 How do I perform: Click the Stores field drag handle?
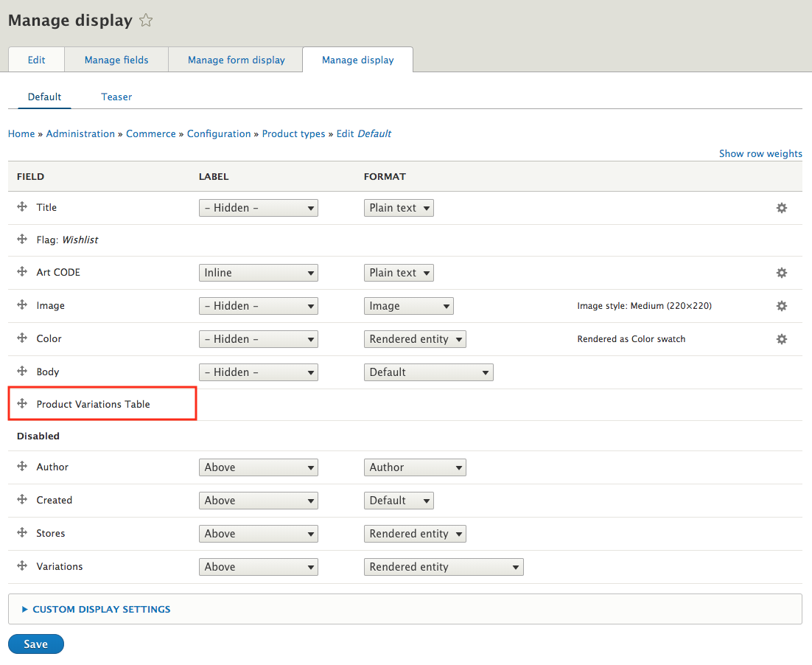pyautogui.click(x=22, y=533)
